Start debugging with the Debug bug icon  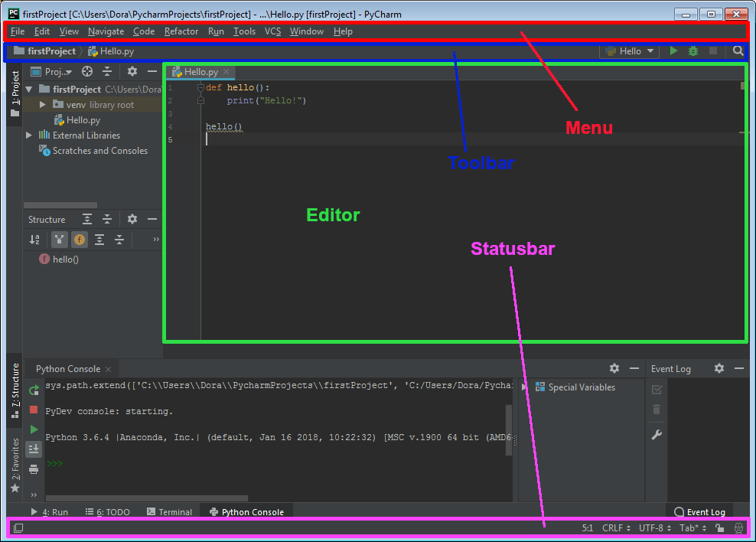pyautogui.click(x=692, y=51)
